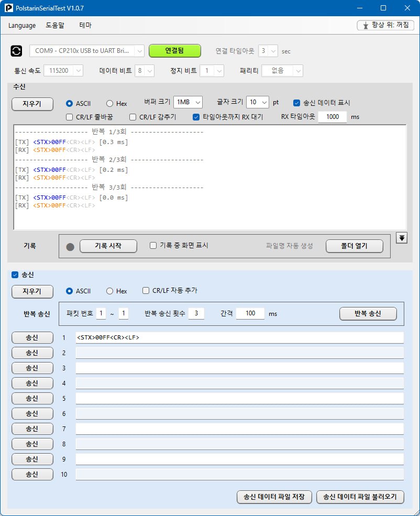The height and width of the screenshot is (516, 420).
Task: Open the 패리티 dropdown
Action: click(282, 70)
